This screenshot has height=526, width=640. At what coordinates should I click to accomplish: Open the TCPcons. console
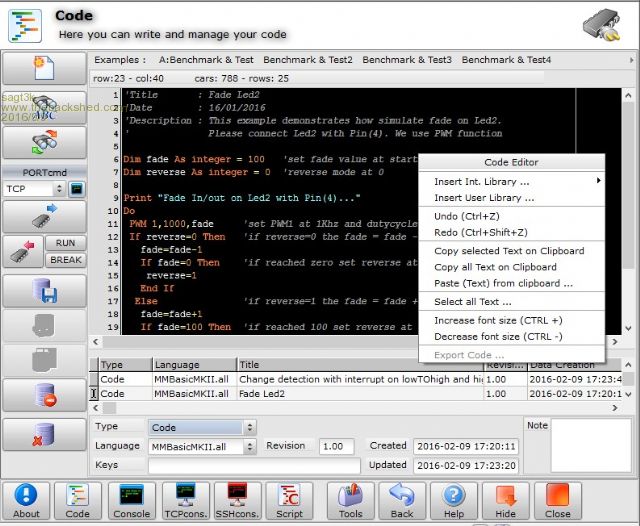[x=184, y=499]
